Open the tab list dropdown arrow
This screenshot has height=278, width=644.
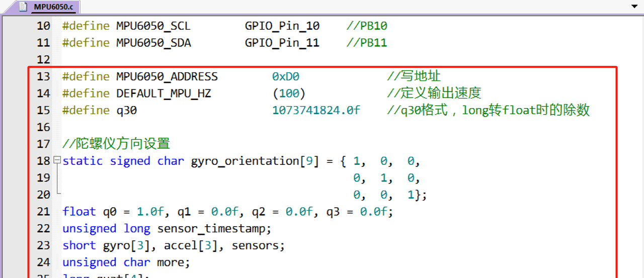click(633, 7)
